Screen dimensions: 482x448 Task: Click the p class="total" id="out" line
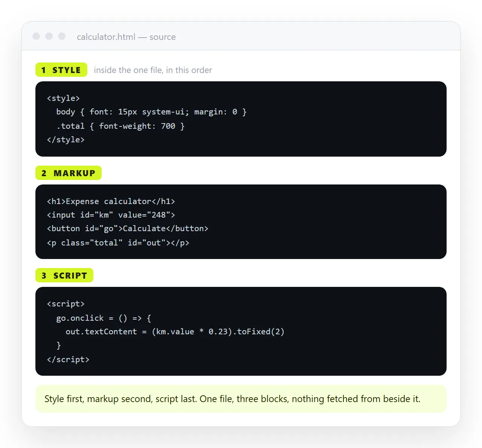118,243
